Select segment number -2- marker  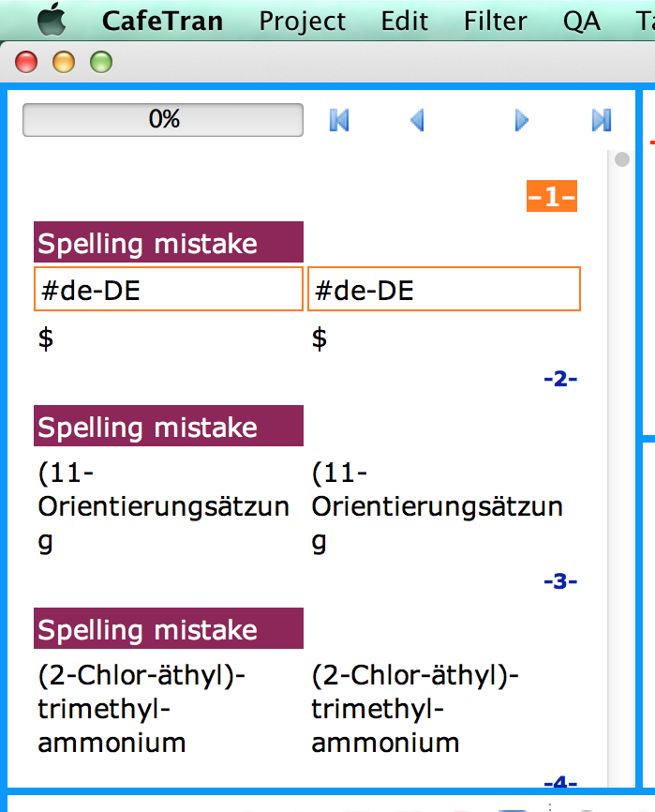560,380
